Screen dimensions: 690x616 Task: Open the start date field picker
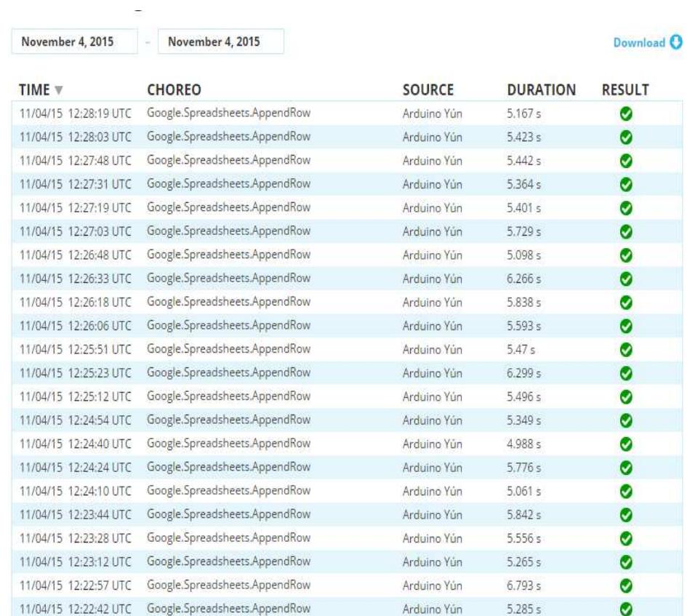74,41
